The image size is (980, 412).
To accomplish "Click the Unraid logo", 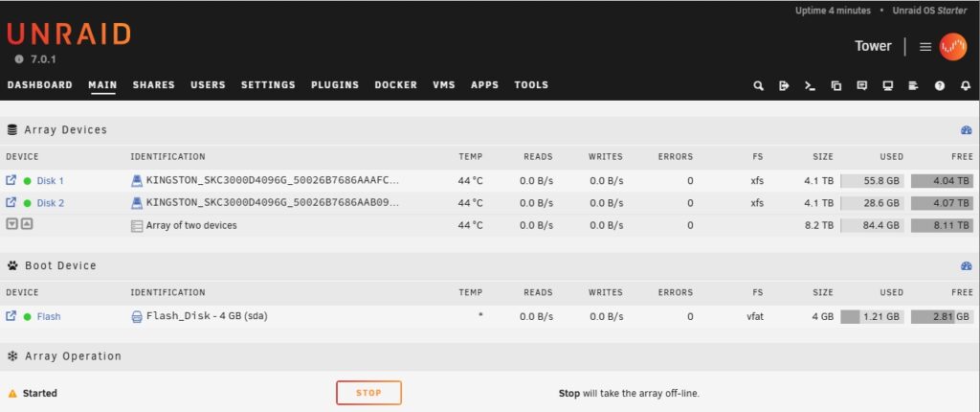I will click(x=69, y=34).
